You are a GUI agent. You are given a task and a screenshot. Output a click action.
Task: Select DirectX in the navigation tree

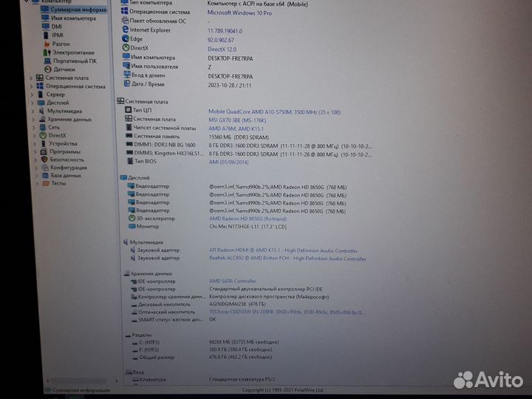[58, 135]
